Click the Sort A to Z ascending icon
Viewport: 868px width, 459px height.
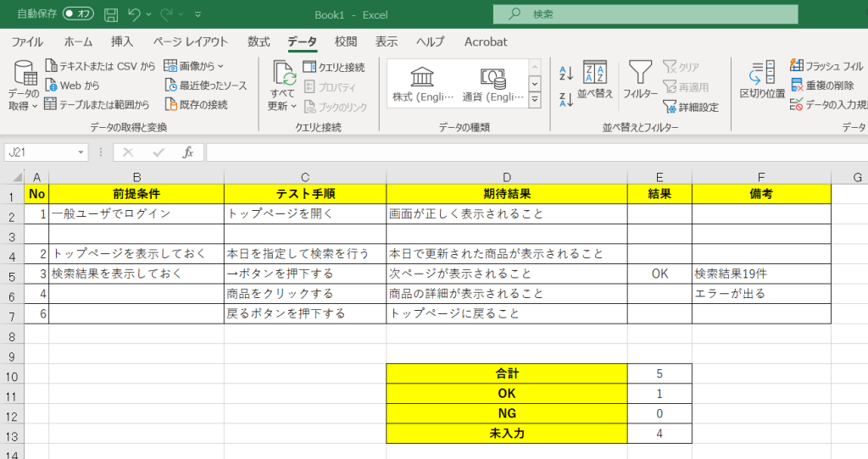[565, 73]
